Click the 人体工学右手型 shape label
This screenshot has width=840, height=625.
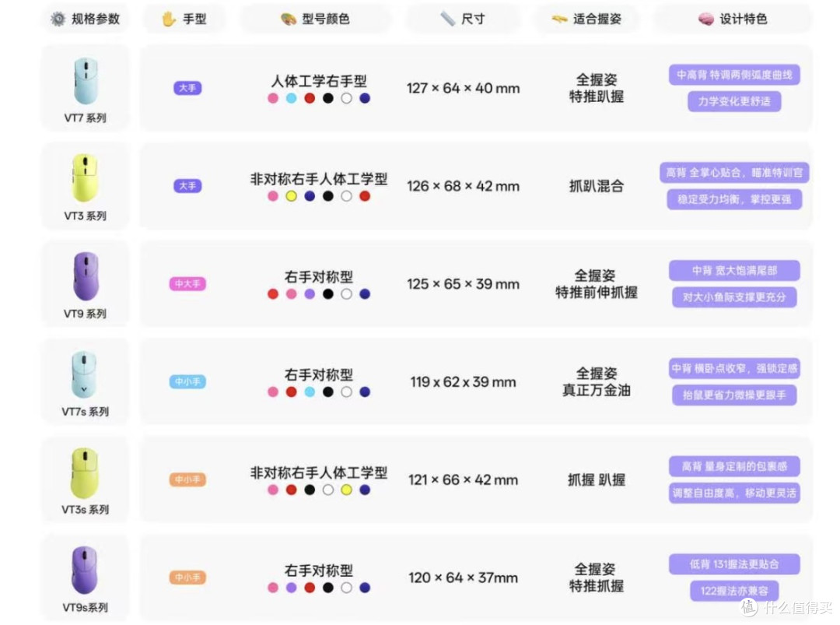[319, 81]
